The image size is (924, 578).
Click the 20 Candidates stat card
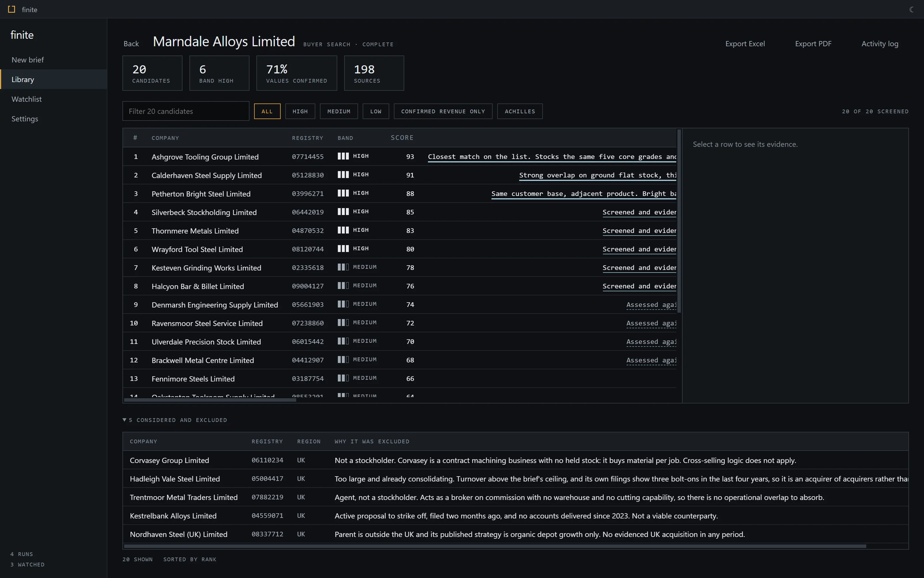152,73
